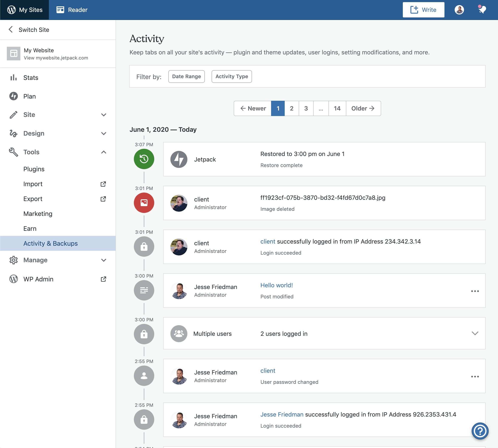Open the 'Hello world!' post link
This screenshot has height=448, width=498.
click(x=276, y=285)
